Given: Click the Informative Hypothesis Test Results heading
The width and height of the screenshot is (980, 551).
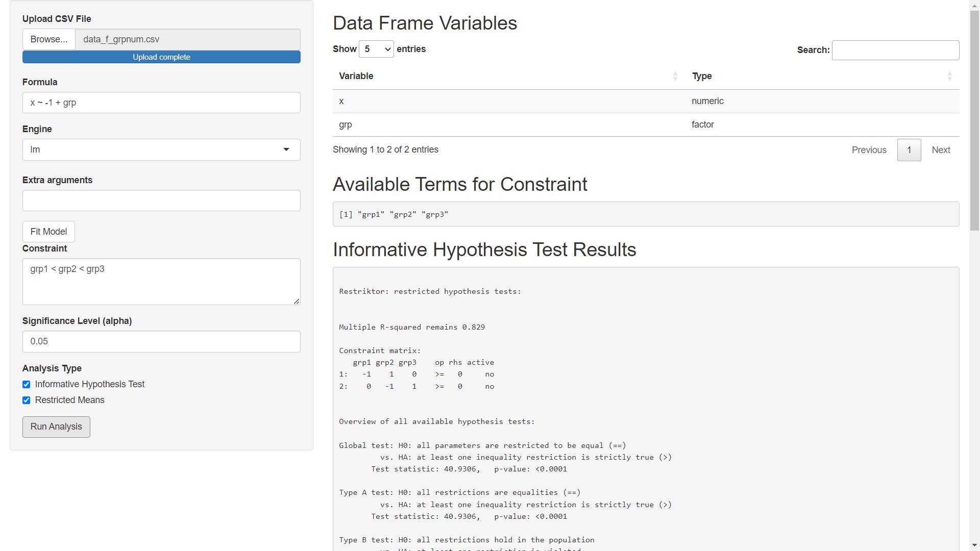Looking at the screenshot, I should [x=484, y=249].
